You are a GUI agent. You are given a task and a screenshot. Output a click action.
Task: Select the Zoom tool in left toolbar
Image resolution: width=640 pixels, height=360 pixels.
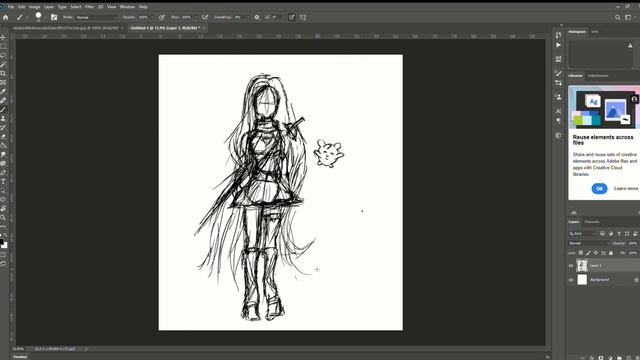3,218
